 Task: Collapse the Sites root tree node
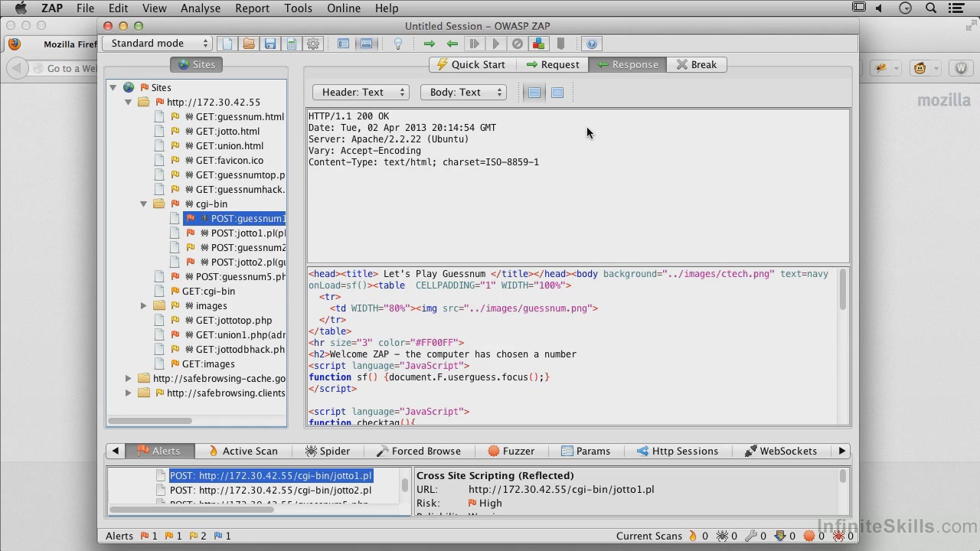point(113,87)
